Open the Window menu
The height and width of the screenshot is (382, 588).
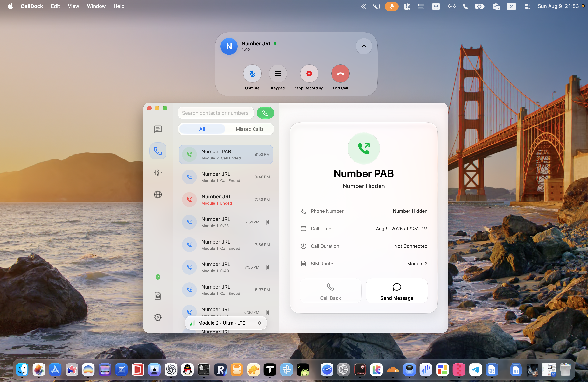tap(96, 6)
